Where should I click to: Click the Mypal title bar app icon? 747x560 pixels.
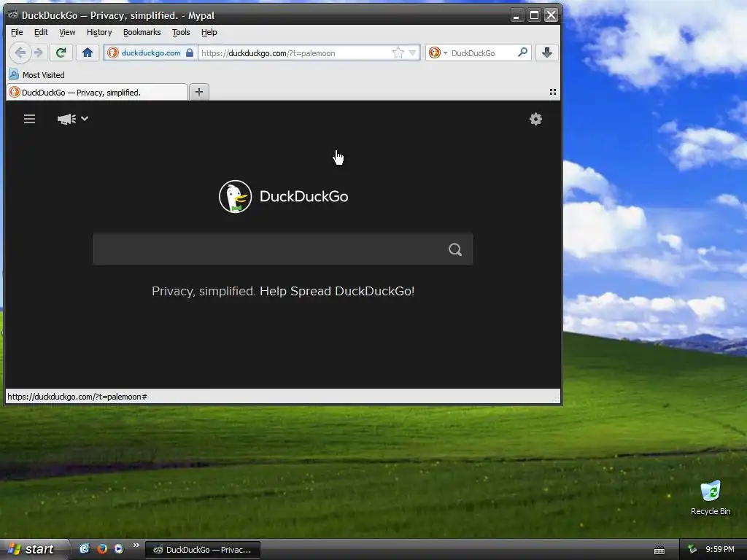click(x=12, y=15)
